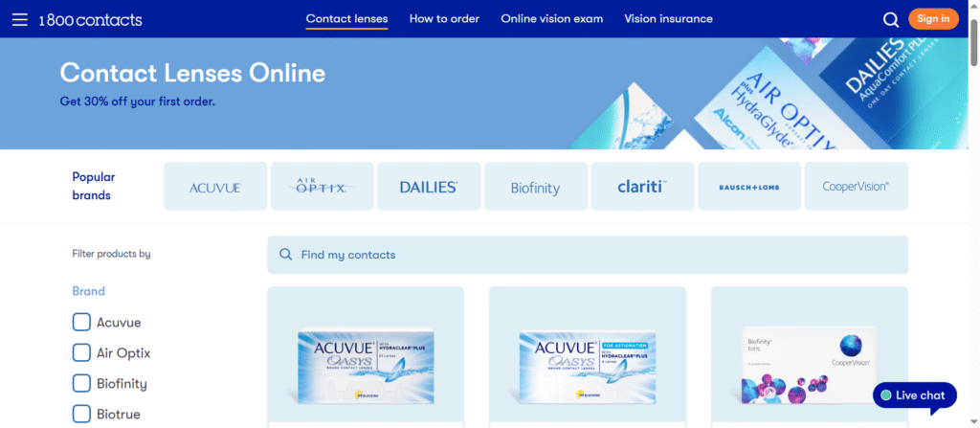Choose the Bausch + Lomb brand tile
This screenshot has width=980, height=428.
tap(749, 187)
